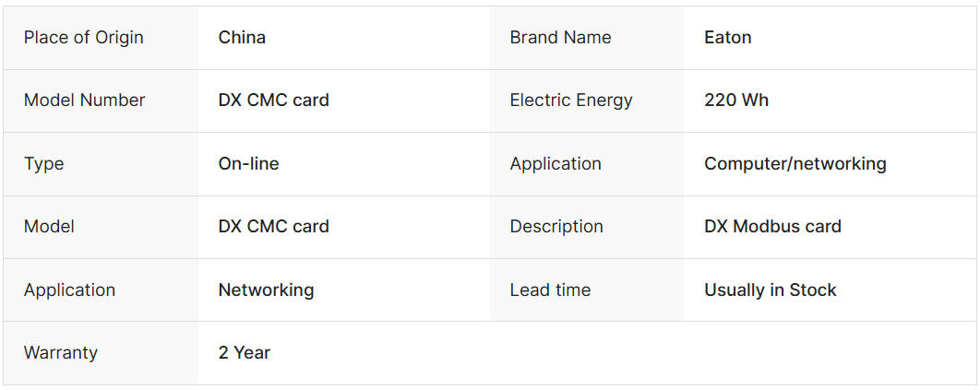The width and height of the screenshot is (980, 390).
Task: Select DX CMC card in Model row
Action: coord(273,227)
